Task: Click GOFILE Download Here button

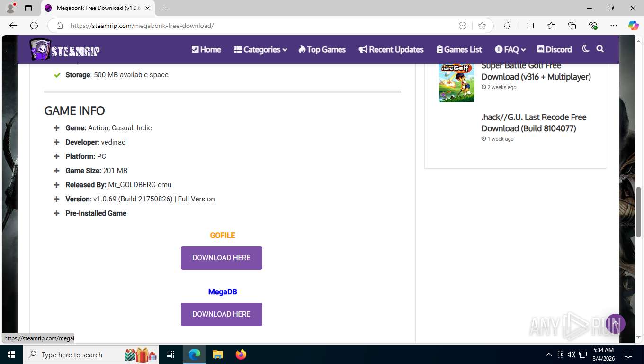Action: coord(222,258)
